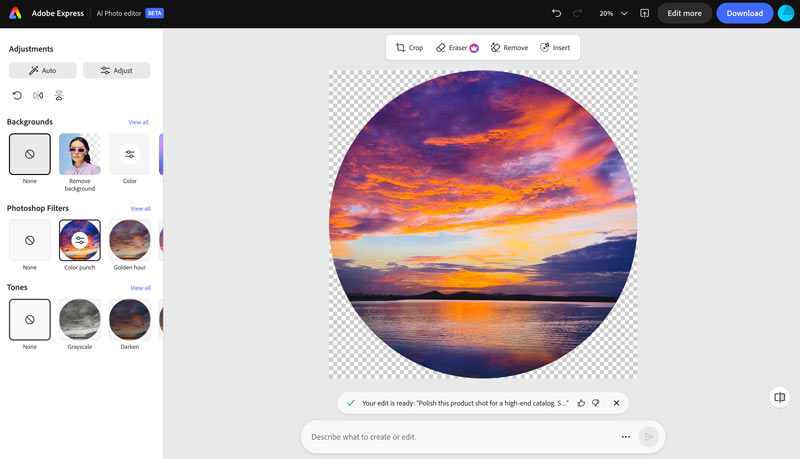Click the AI Photo editor label
The width and height of the screenshot is (800, 459).
[x=119, y=13]
